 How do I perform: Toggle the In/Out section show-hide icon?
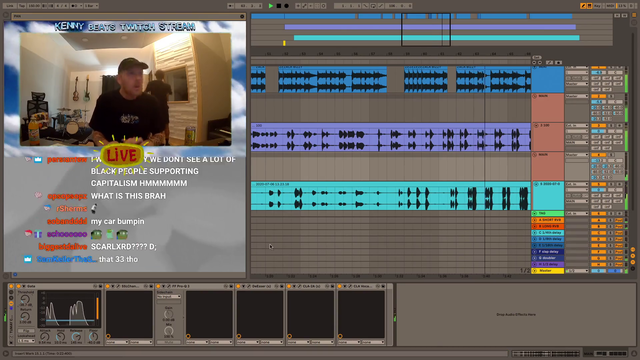click(x=633, y=249)
